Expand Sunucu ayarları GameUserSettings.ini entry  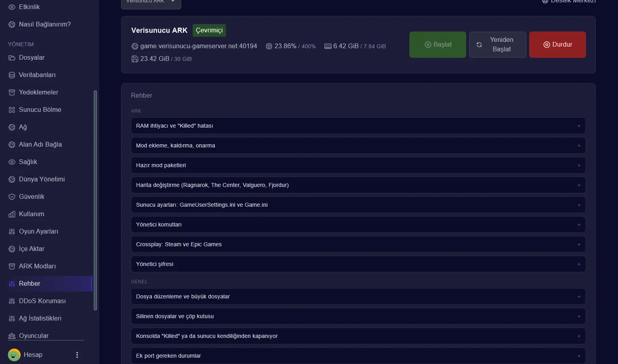pos(358,205)
